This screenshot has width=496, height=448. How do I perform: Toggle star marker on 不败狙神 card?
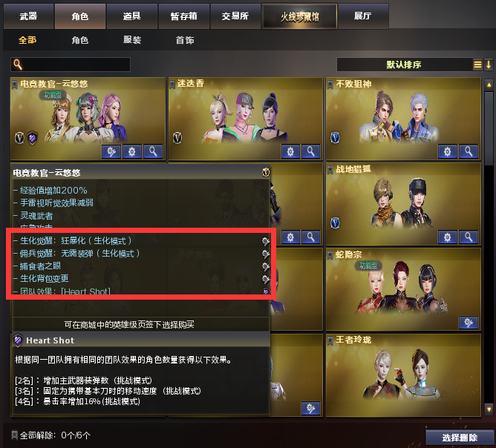click(x=330, y=85)
